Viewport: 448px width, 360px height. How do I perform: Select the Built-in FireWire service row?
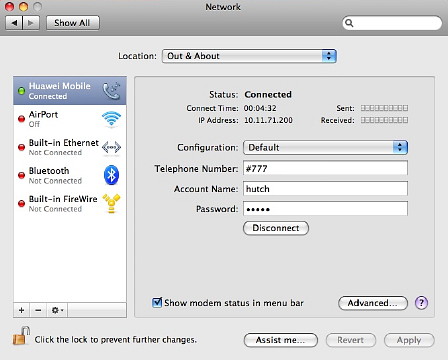pos(70,204)
